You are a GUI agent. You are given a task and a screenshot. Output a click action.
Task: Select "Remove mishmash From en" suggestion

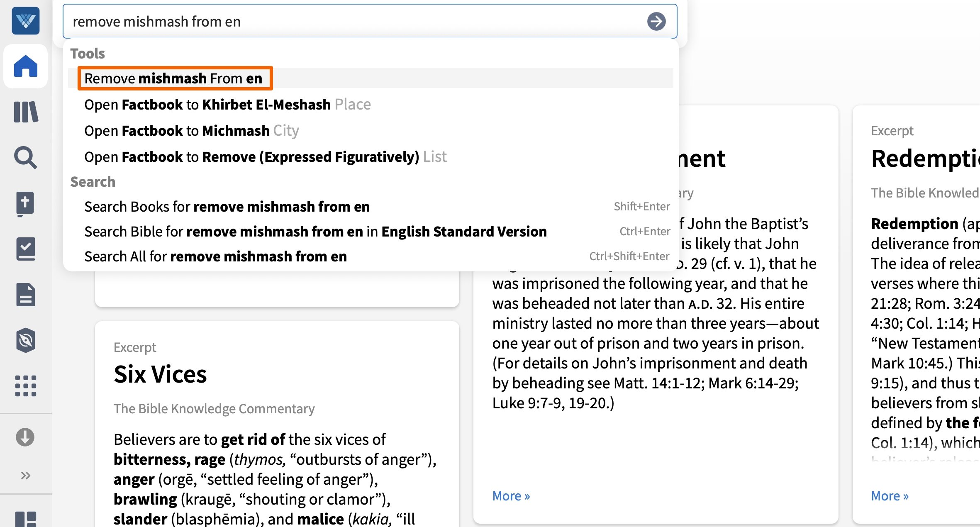(x=173, y=78)
